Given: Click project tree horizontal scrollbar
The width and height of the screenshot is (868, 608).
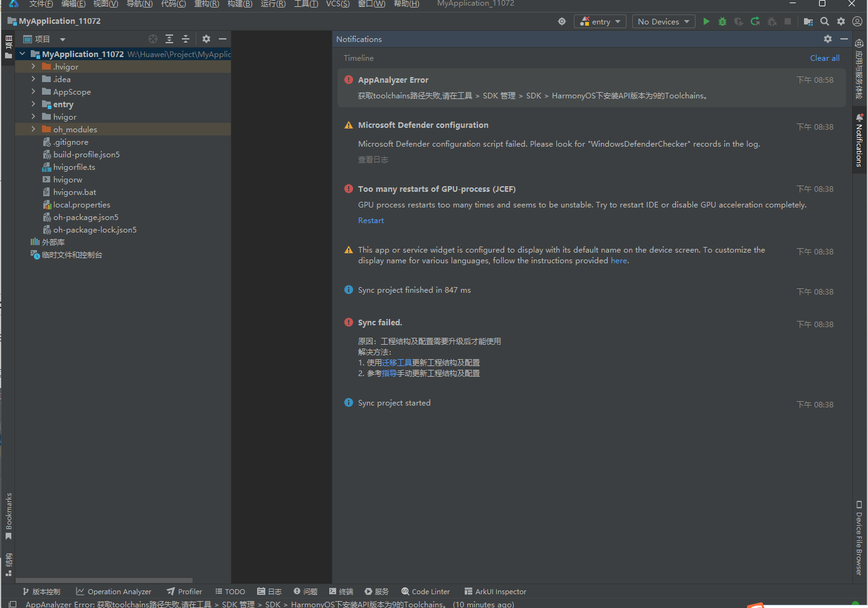Looking at the screenshot, I should (x=104, y=580).
